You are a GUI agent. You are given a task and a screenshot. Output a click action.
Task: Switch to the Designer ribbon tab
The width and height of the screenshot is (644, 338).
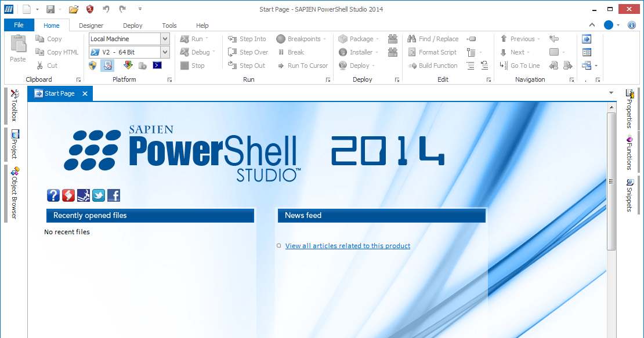(91, 25)
